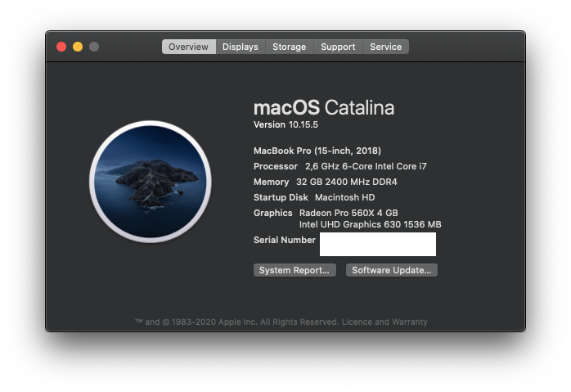The width and height of the screenshot is (571, 392).
Task: Select the MacBook Pro (15-inch, 2018) text
Action: (x=317, y=151)
